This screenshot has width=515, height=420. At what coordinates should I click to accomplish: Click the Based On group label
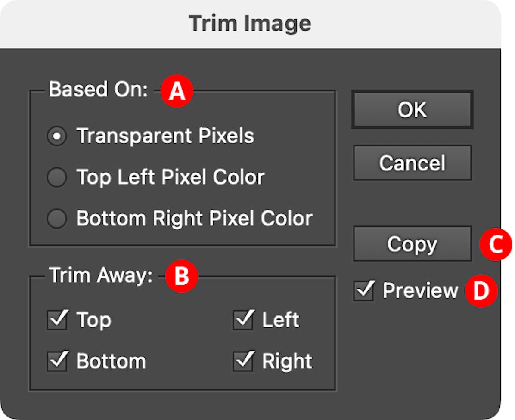tap(98, 90)
